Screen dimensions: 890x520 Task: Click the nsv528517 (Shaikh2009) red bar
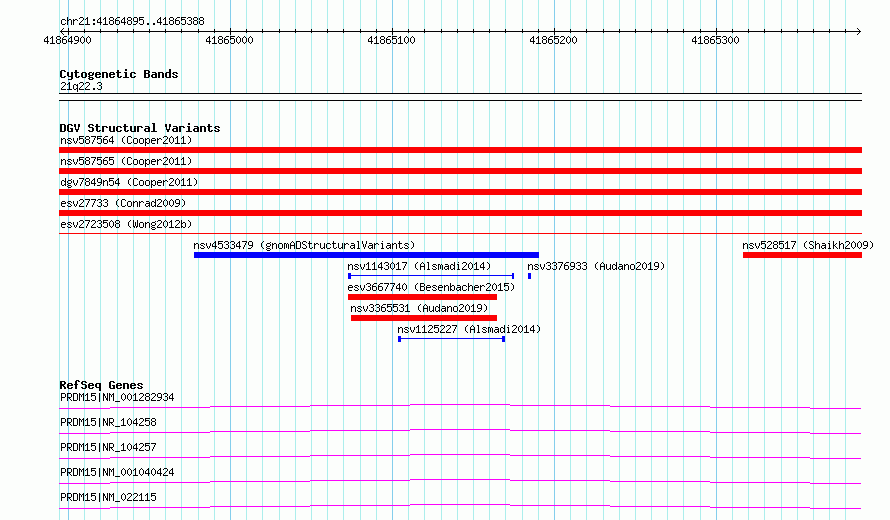click(x=803, y=255)
